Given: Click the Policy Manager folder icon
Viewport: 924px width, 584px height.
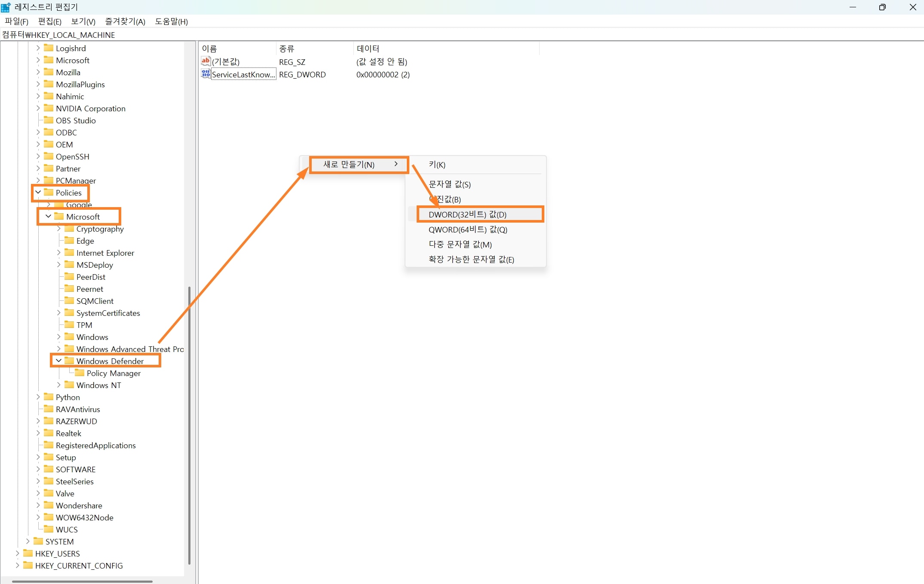Looking at the screenshot, I should tap(80, 373).
